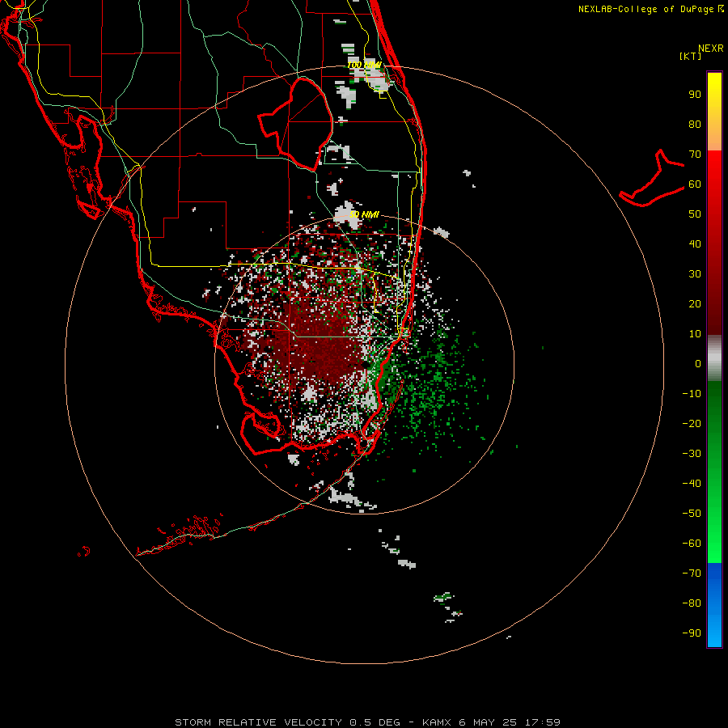Screen dimensions: 728x728
Task: Select the -70 value on the velocity scale
Action: [x=692, y=574]
